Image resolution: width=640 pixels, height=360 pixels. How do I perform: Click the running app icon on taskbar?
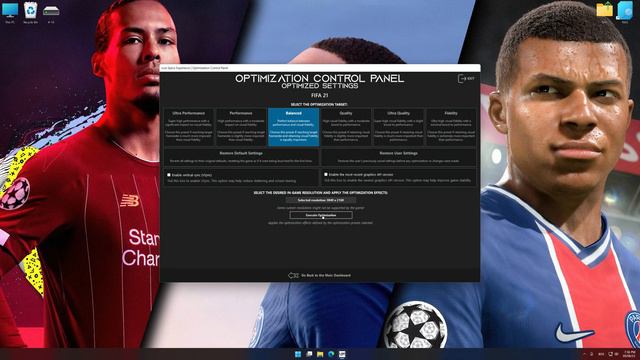(342, 354)
